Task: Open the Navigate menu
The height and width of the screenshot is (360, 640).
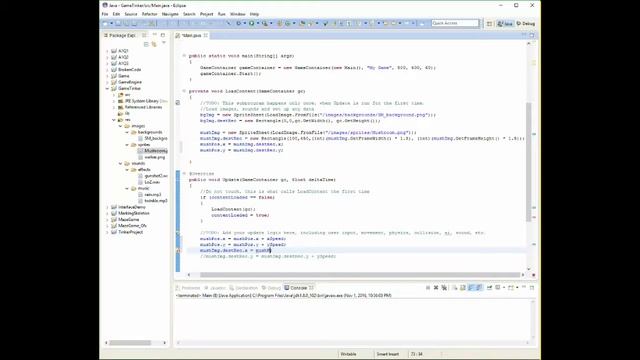Action: (170, 14)
